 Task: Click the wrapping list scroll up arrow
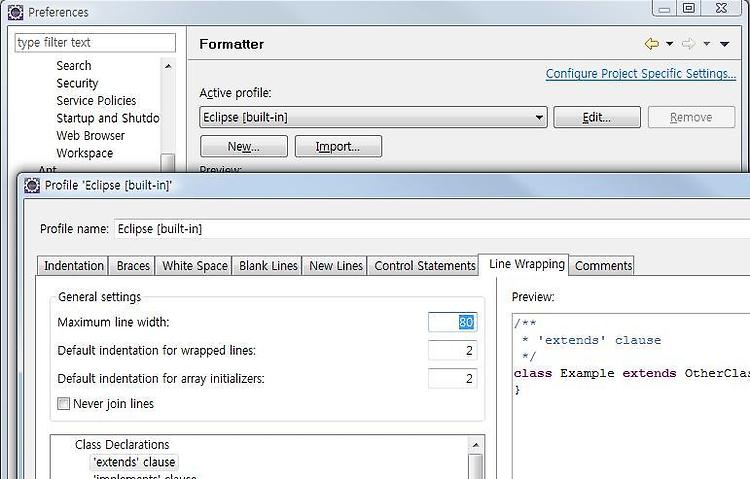coord(475,445)
